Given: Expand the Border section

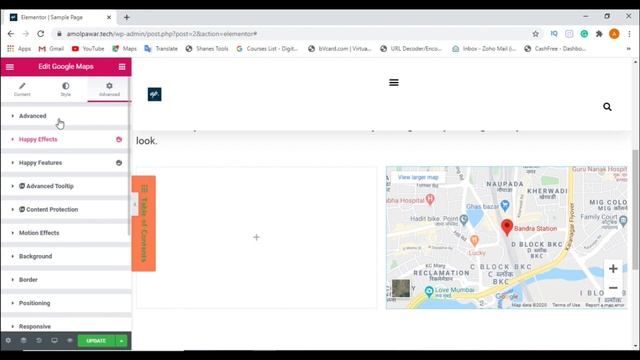Looking at the screenshot, I should click(65, 280).
